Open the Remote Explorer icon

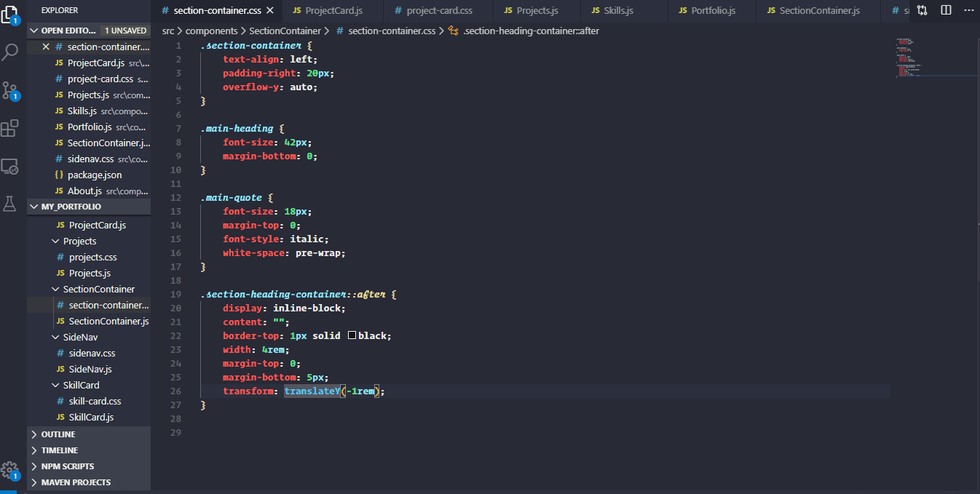click(9, 166)
